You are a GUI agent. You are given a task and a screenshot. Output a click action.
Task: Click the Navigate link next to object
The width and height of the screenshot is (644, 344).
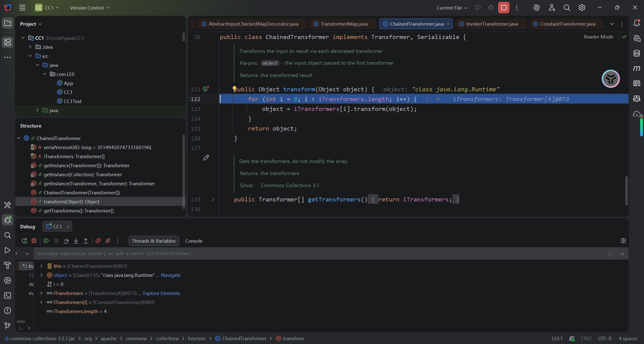coord(171,275)
